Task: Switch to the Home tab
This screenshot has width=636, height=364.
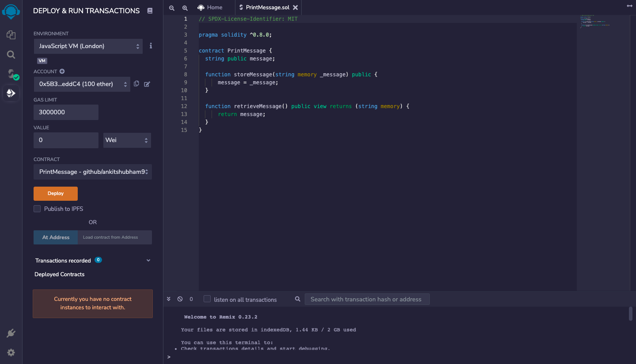Action: coord(210,8)
